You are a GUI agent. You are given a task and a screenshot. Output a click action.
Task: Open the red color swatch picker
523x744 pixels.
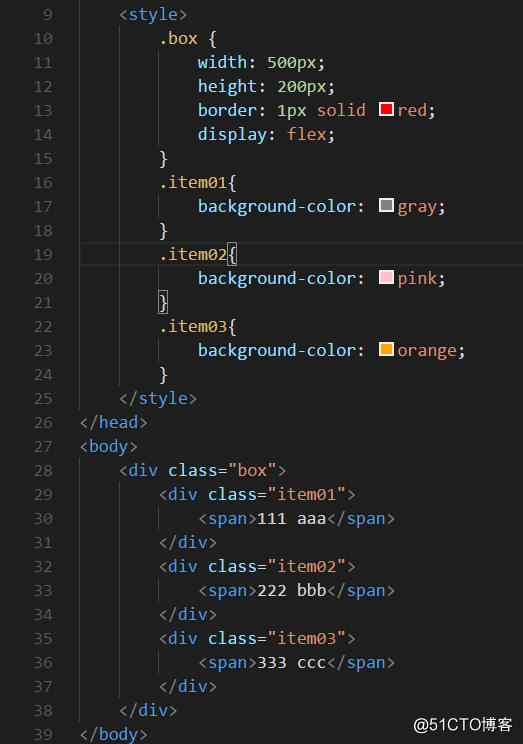tap(386, 109)
